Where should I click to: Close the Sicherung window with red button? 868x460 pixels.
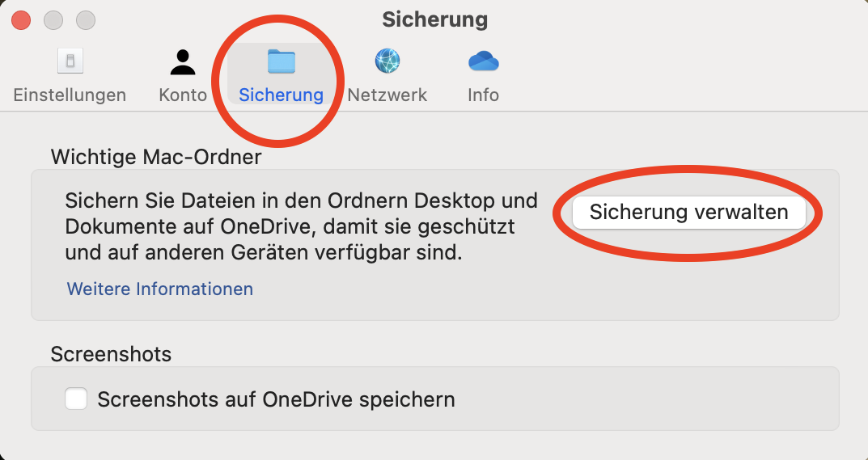click(x=21, y=19)
